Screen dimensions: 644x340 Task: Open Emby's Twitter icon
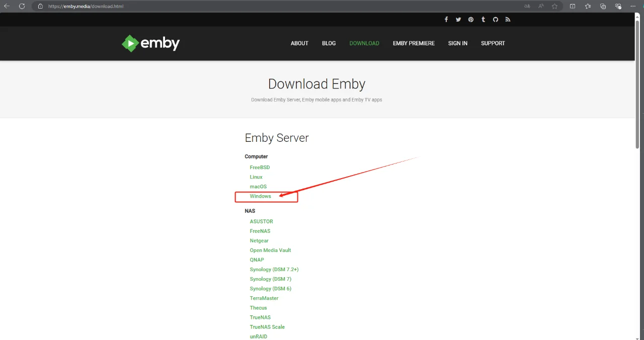(x=458, y=20)
